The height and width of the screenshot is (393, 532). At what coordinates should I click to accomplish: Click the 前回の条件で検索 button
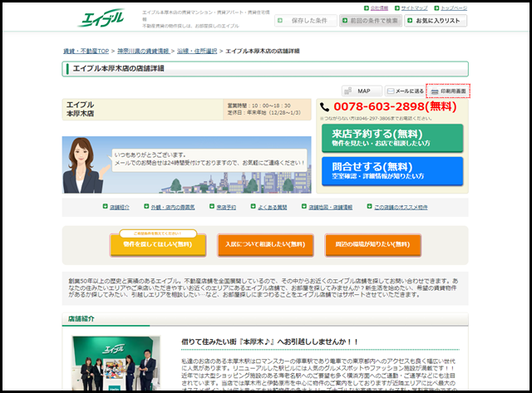(x=371, y=21)
